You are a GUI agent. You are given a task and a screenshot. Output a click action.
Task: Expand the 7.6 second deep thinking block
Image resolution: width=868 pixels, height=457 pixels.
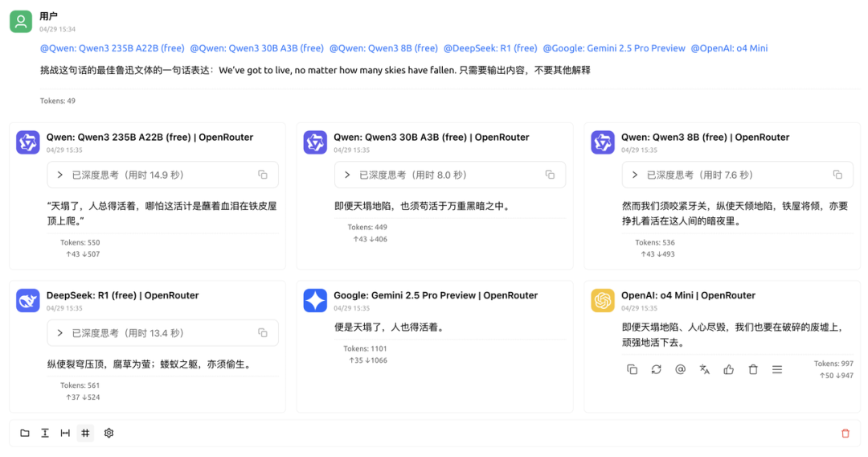[737, 175]
